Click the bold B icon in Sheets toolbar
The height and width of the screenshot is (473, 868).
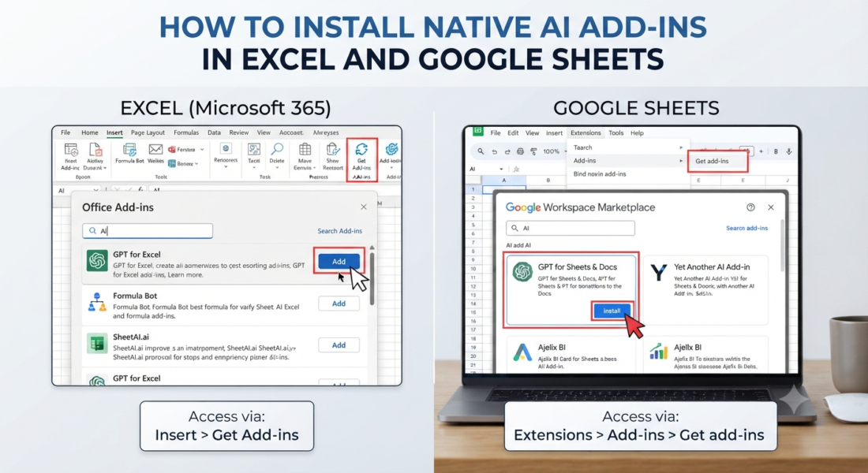[776, 151]
